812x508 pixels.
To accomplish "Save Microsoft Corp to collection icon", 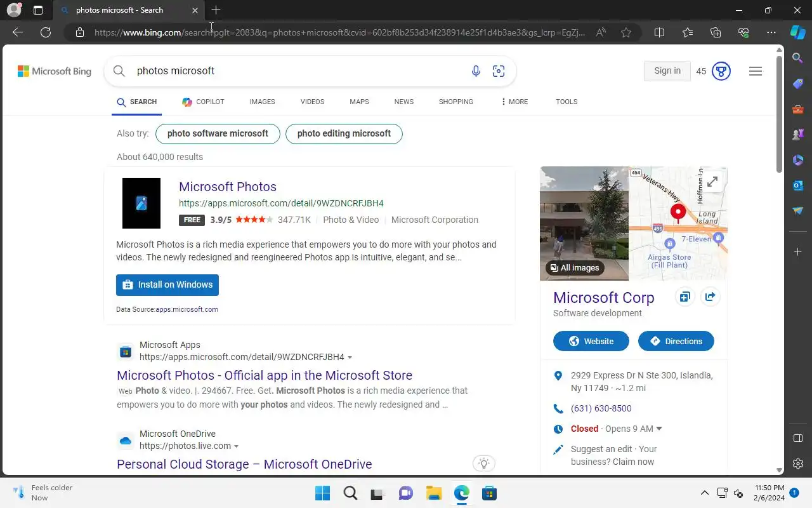I will [x=684, y=297].
